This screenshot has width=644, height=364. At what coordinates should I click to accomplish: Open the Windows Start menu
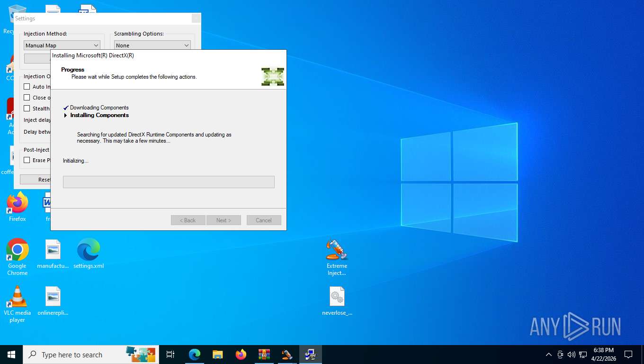tap(11, 355)
